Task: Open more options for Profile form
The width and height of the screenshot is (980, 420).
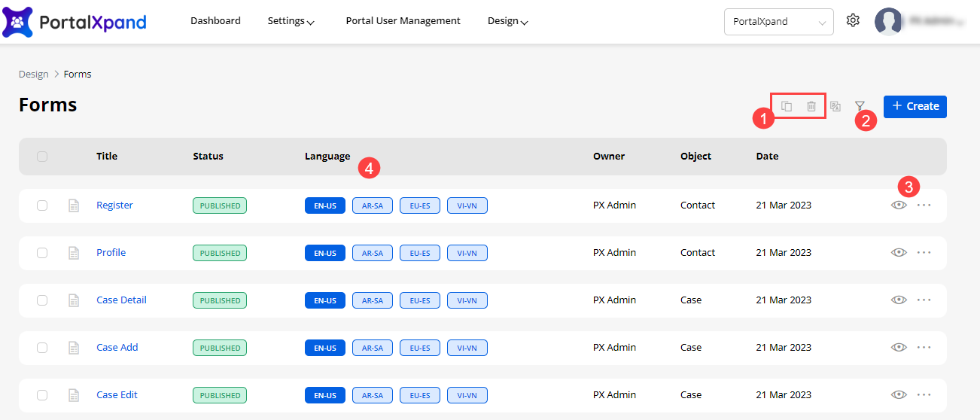Action: pos(924,253)
